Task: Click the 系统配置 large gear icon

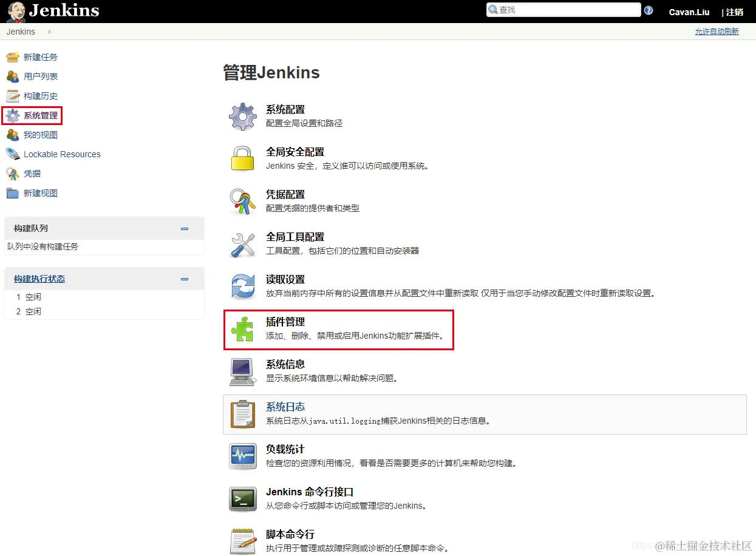Action: click(x=243, y=117)
